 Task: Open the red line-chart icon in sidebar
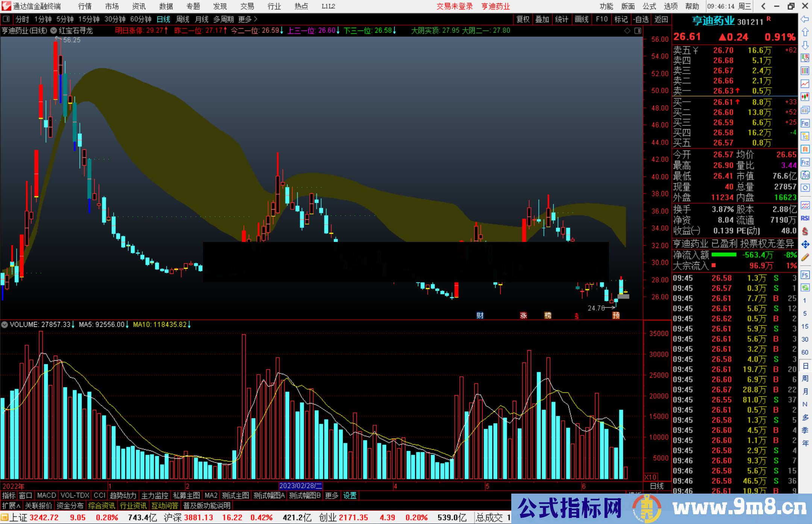click(805, 84)
